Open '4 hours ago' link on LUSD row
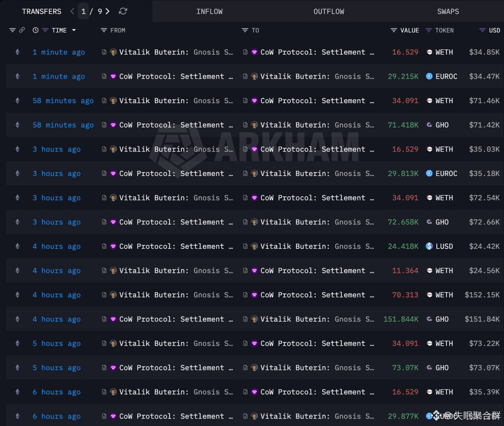 (x=57, y=246)
